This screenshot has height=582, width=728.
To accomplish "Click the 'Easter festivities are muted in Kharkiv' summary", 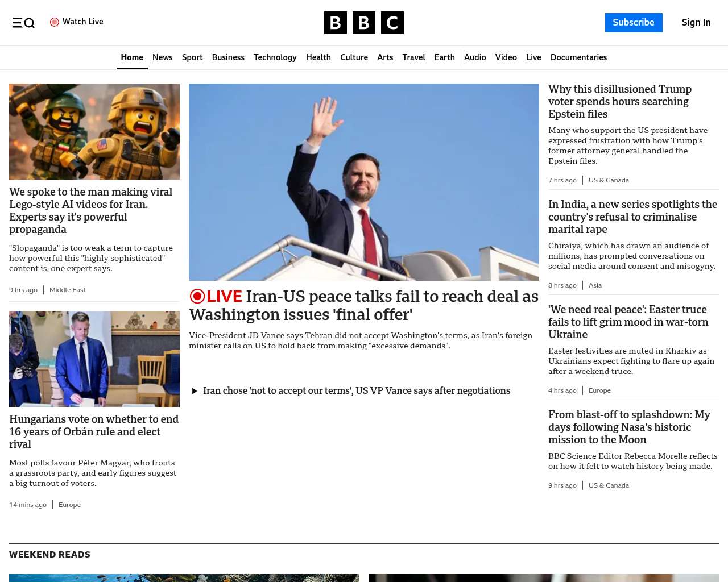I will point(631,361).
